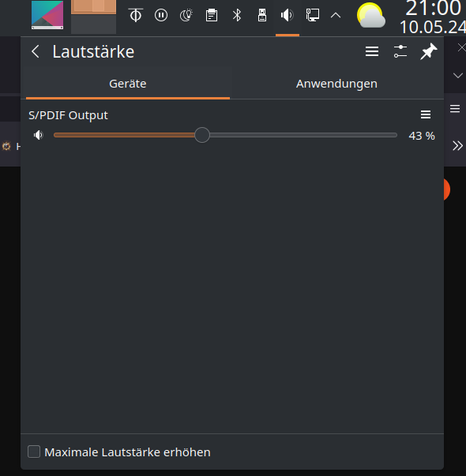Mute the S/PDIF Output speaker icon
The width and height of the screenshot is (466, 476).
(38, 135)
